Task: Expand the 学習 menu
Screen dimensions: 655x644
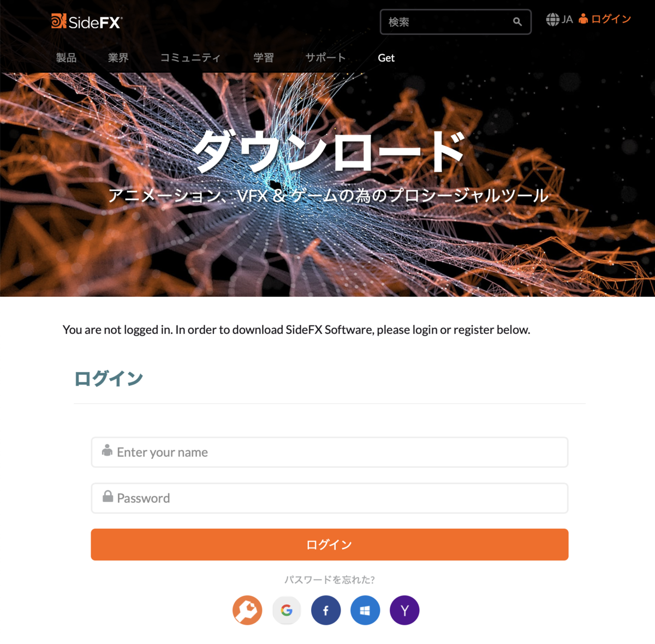Action: pos(264,58)
